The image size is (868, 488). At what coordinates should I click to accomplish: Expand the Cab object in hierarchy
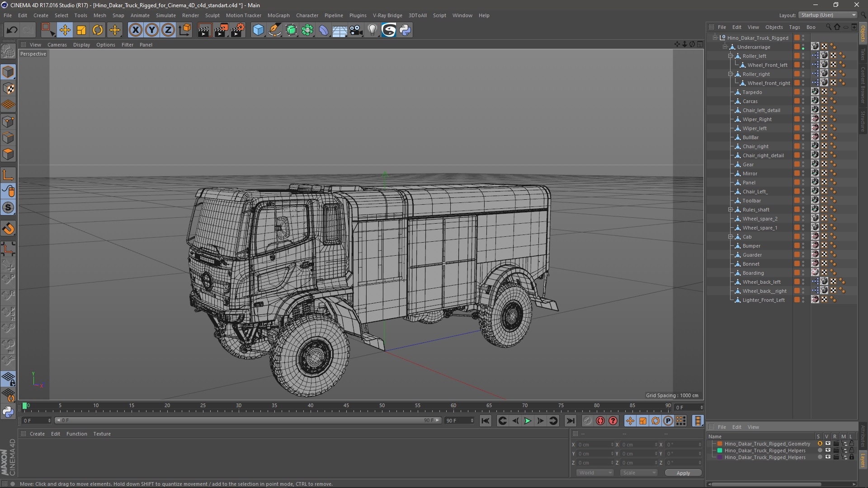click(x=730, y=237)
